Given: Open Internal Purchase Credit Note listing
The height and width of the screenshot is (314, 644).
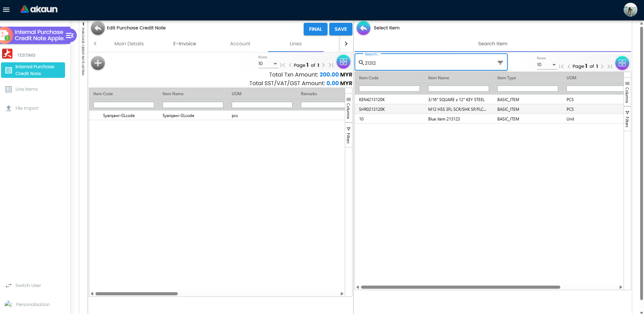Looking at the screenshot, I should coord(33,70).
